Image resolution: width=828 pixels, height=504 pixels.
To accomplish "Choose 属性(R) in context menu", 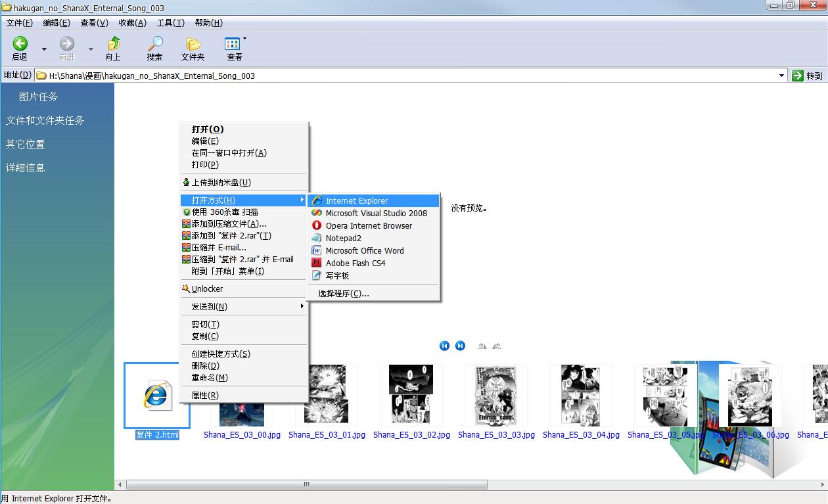I will (244, 396).
